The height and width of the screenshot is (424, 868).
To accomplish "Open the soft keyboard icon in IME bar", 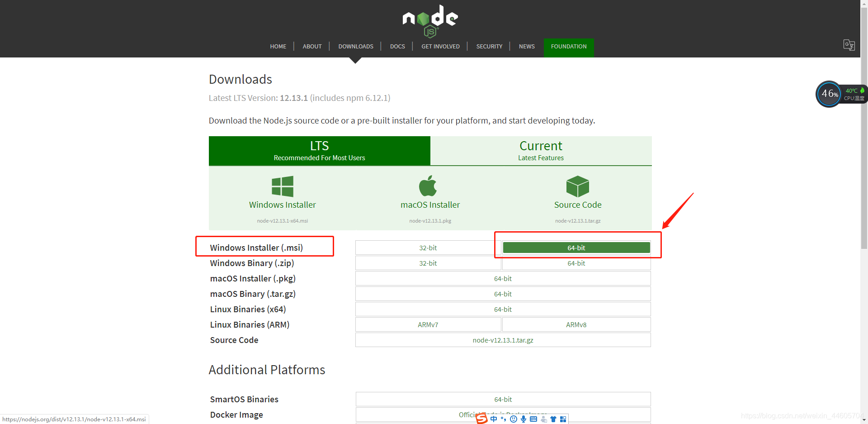I will (x=533, y=419).
